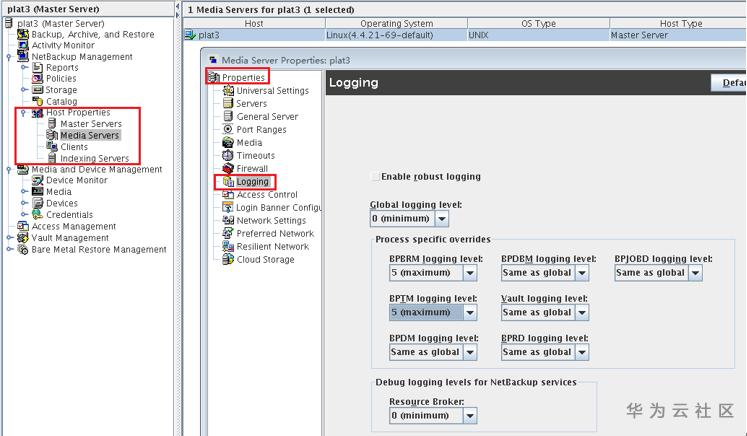
Task: Click the Cloud Storage icon
Action: [228, 259]
